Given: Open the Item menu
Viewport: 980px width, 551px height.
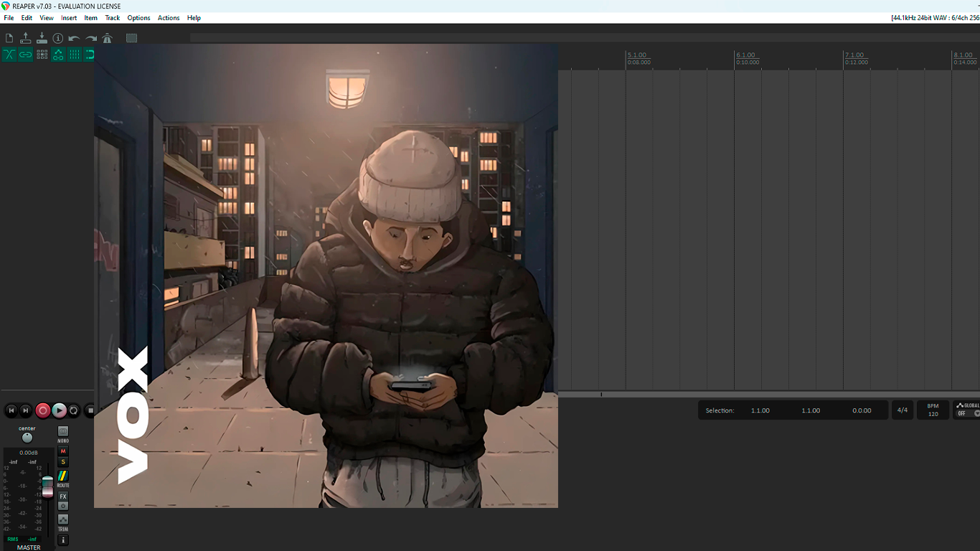Looking at the screenshot, I should (x=91, y=18).
